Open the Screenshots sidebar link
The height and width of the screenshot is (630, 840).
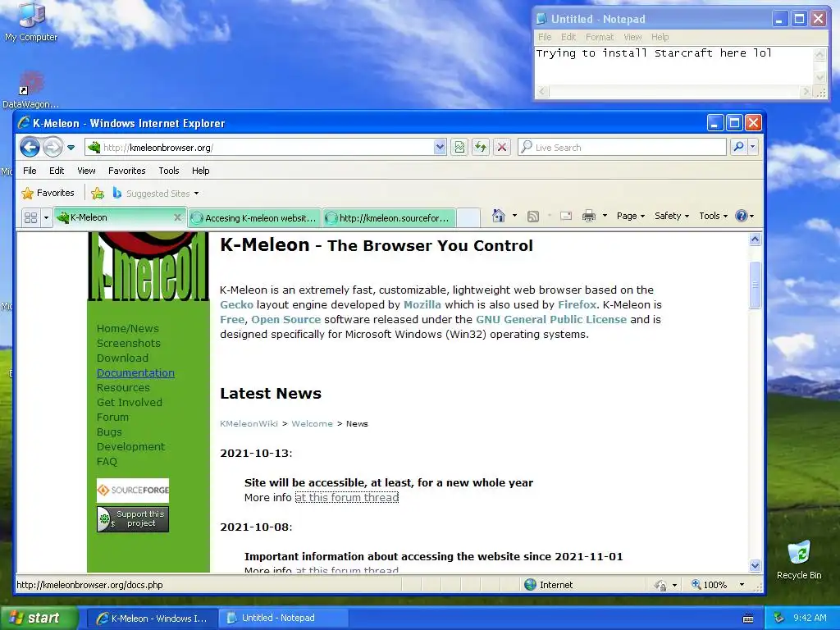pyautogui.click(x=129, y=344)
